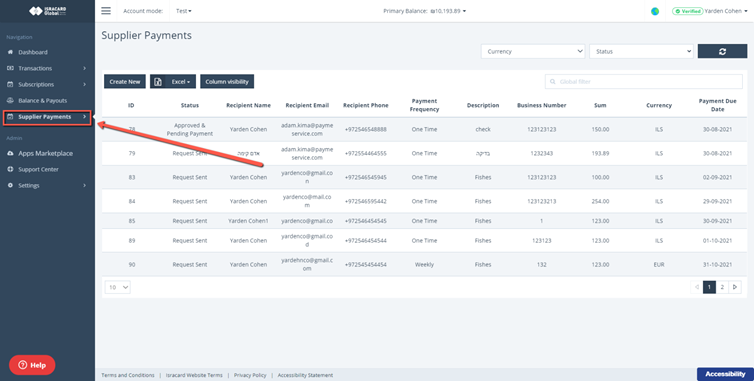Sort by the Business Number header
Image resolution: width=754 pixels, height=381 pixels.
click(x=541, y=105)
